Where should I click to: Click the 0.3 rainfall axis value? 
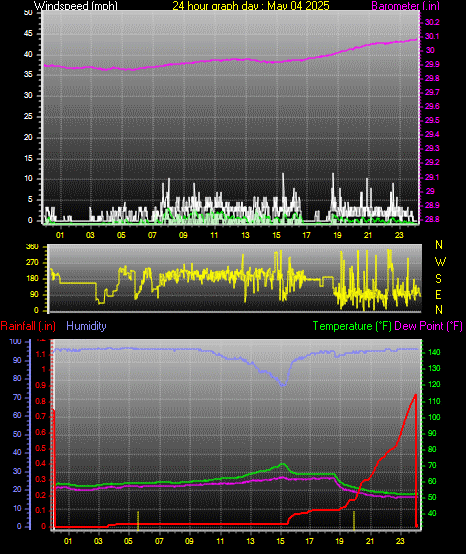pyautogui.click(x=41, y=479)
